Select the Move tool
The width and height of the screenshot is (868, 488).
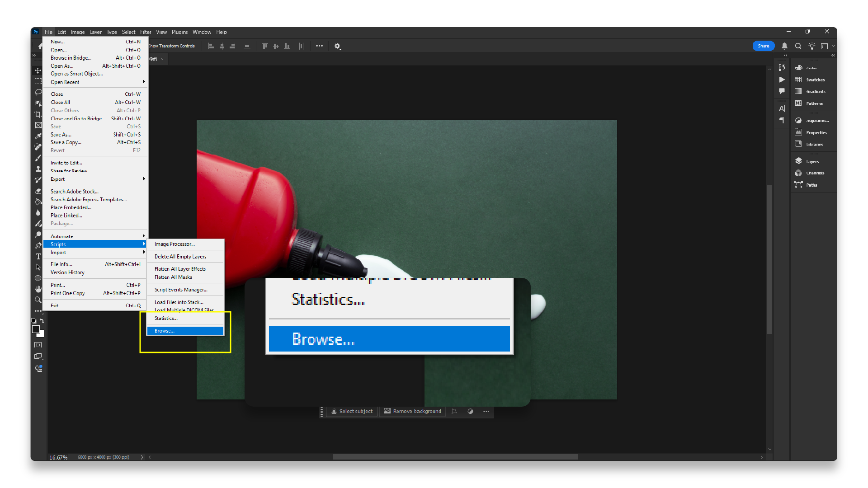click(38, 70)
